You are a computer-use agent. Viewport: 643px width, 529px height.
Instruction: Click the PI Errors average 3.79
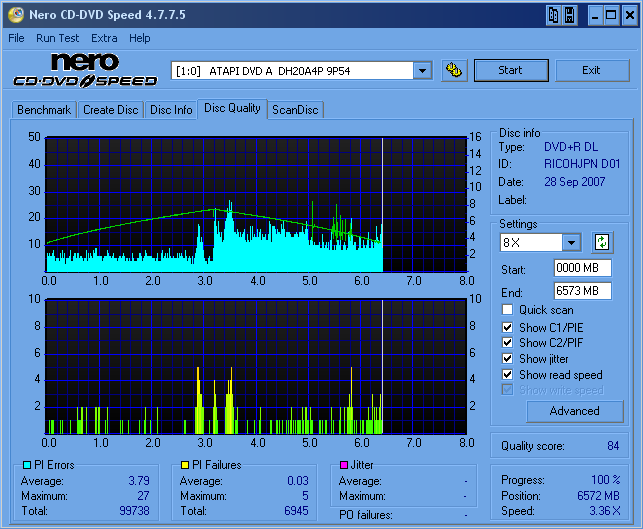139,481
